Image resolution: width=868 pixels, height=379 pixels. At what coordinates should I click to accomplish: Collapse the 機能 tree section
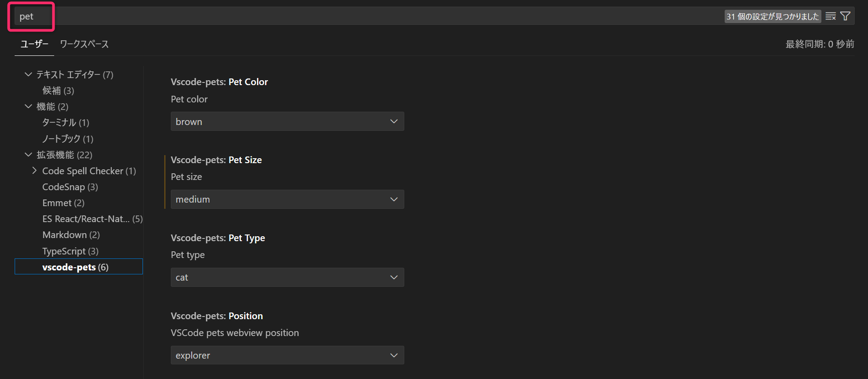tap(28, 106)
